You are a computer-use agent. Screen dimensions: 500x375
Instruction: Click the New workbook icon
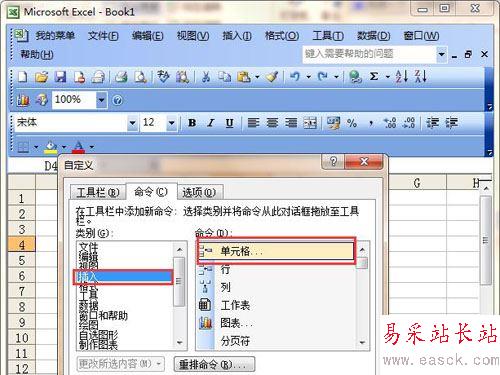[23, 77]
